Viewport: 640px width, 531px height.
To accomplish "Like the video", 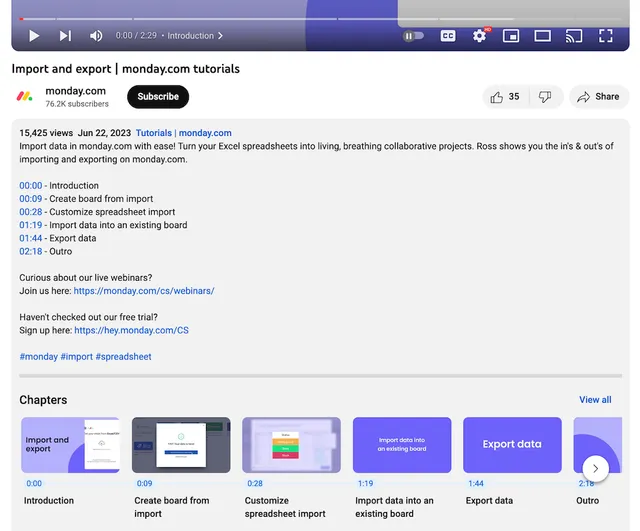I will coord(505,97).
